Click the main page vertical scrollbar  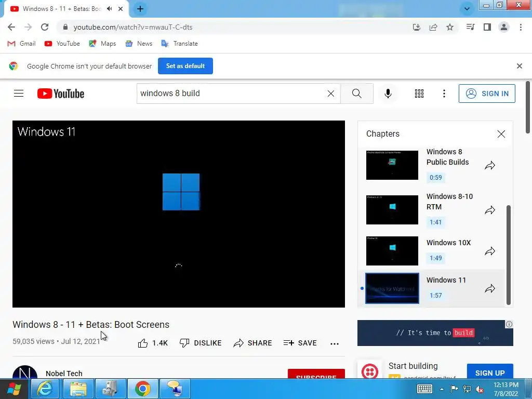click(x=528, y=107)
